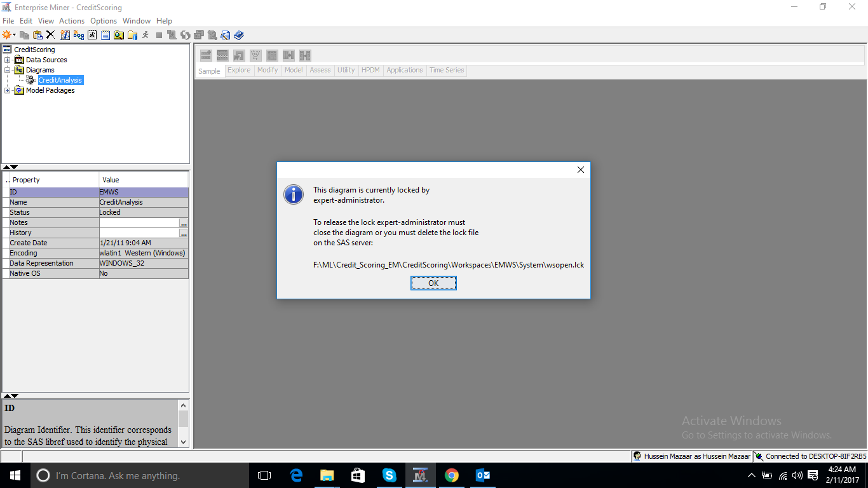Select the CreditAnalysis diagram in tree
This screenshot has width=868, height=488.
(60, 80)
